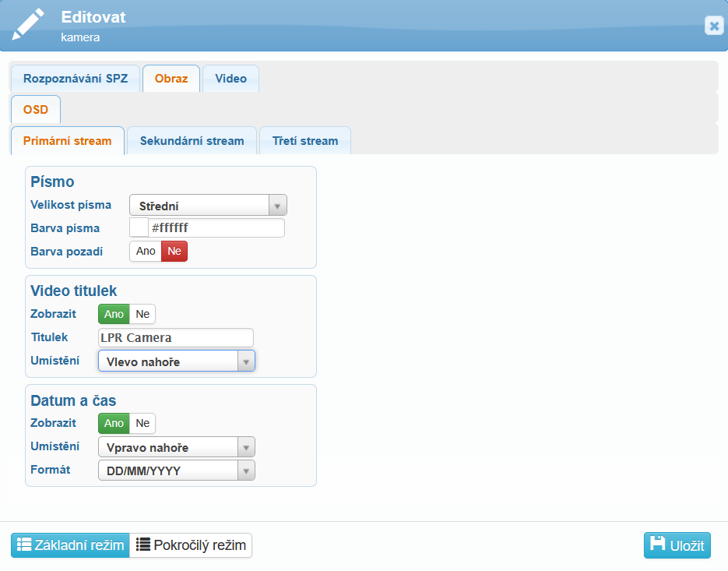The width and height of the screenshot is (728, 571).
Task: Select the OSD sub-tab
Action: [36, 110]
